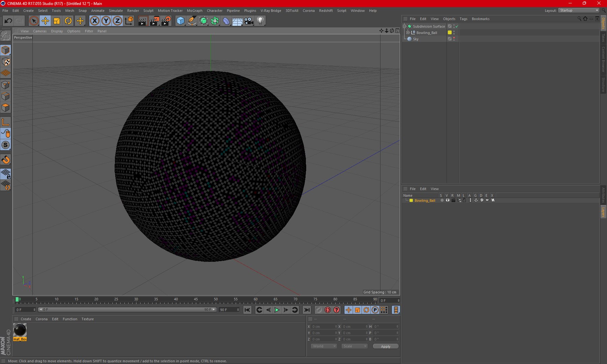The height and width of the screenshot is (364, 607).
Task: Add a Camera object
Action: (x=249, y=21)
